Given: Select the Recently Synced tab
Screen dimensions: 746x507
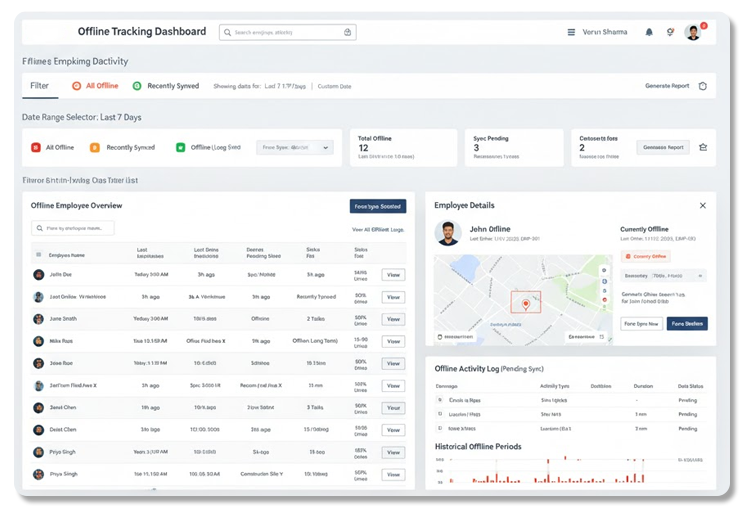Looking at the screenshot, I should tap(172, 86).
